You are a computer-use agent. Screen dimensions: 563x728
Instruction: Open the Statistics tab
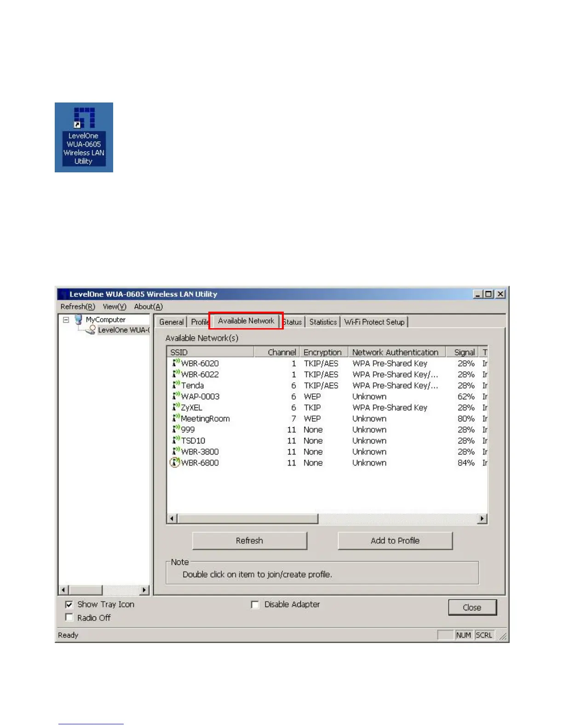[323, 322]
